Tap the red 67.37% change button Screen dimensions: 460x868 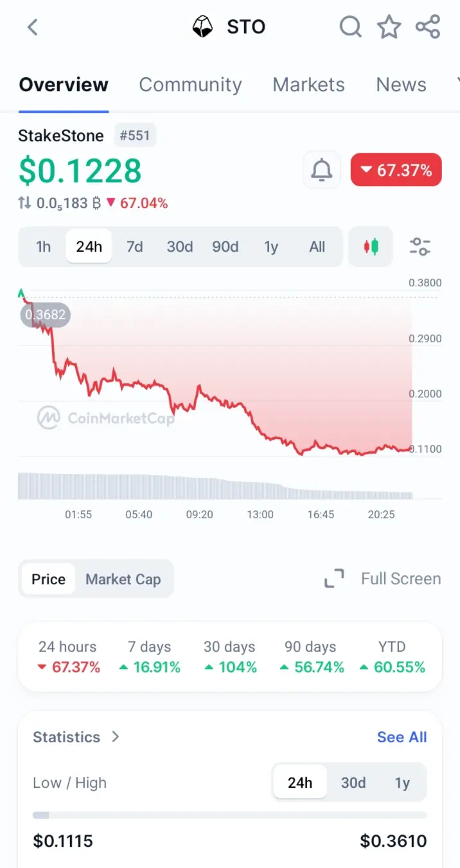(396, 170)
